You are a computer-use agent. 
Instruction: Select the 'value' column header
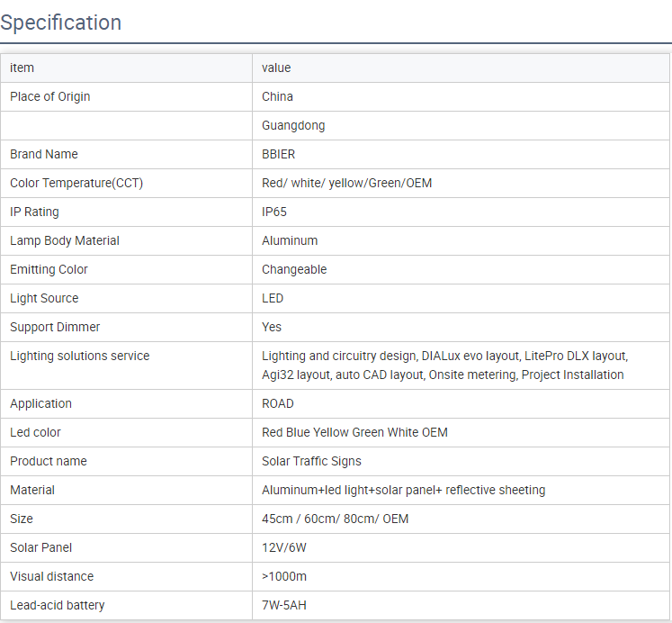[276, 68]
